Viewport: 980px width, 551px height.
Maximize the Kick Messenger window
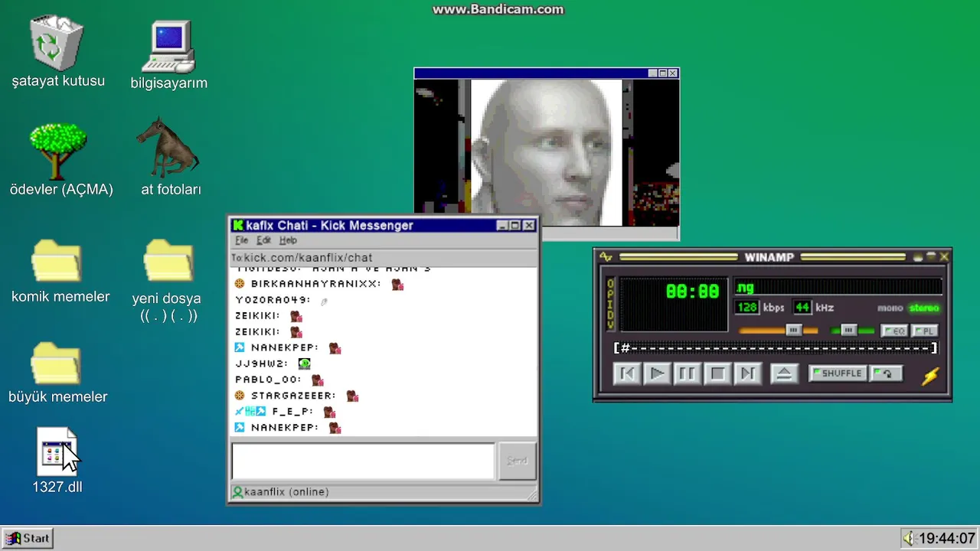515,225
